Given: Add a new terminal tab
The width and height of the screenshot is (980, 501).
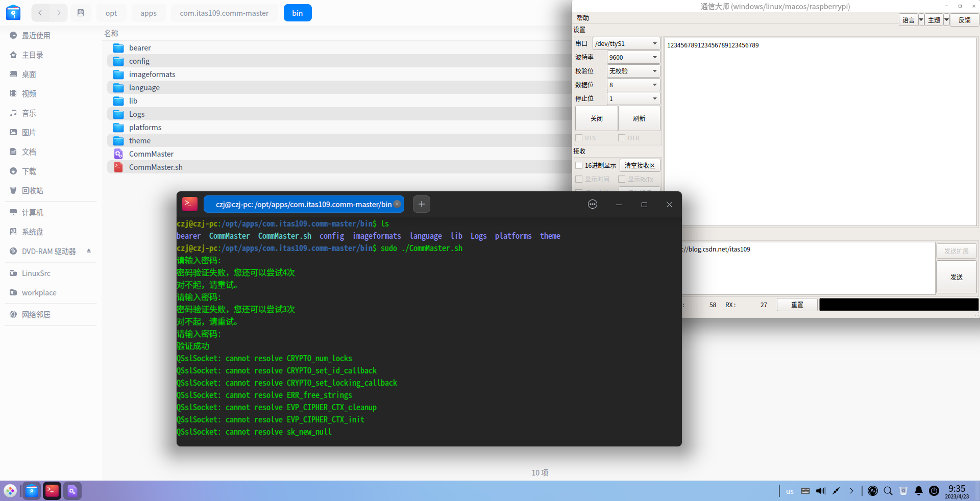Looking at the screenshot, I should [x=422, y=205].
